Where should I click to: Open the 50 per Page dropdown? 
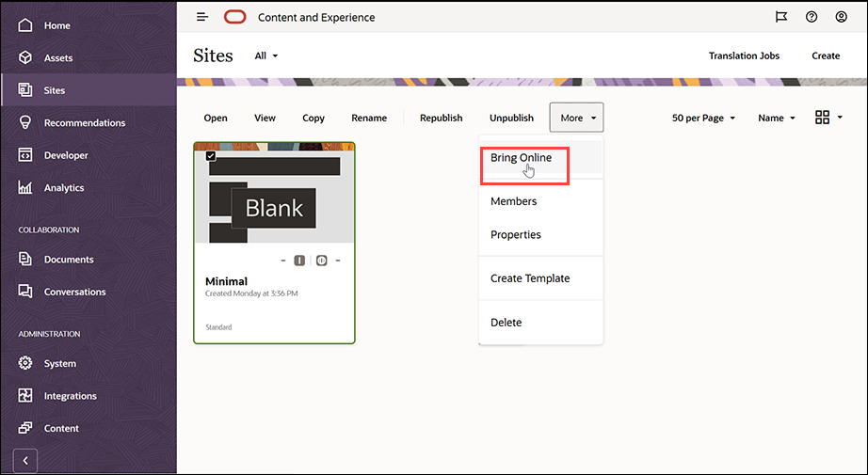coord(703,118)
